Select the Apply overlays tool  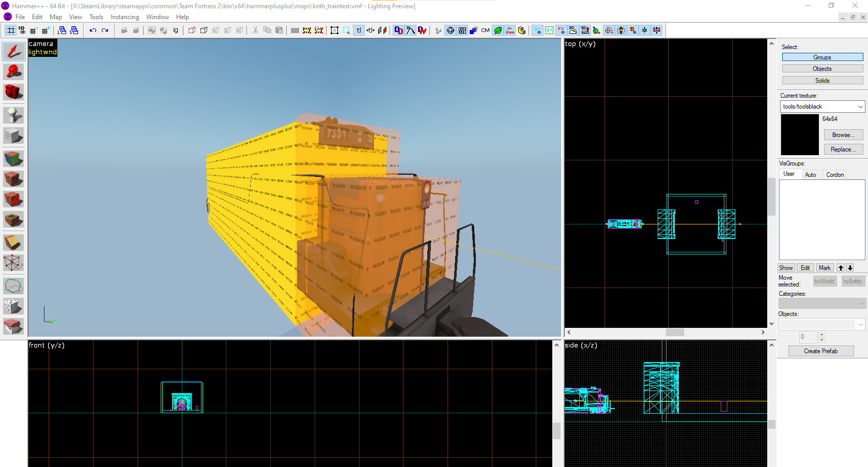pyautogui.click(x=13, y=220)
